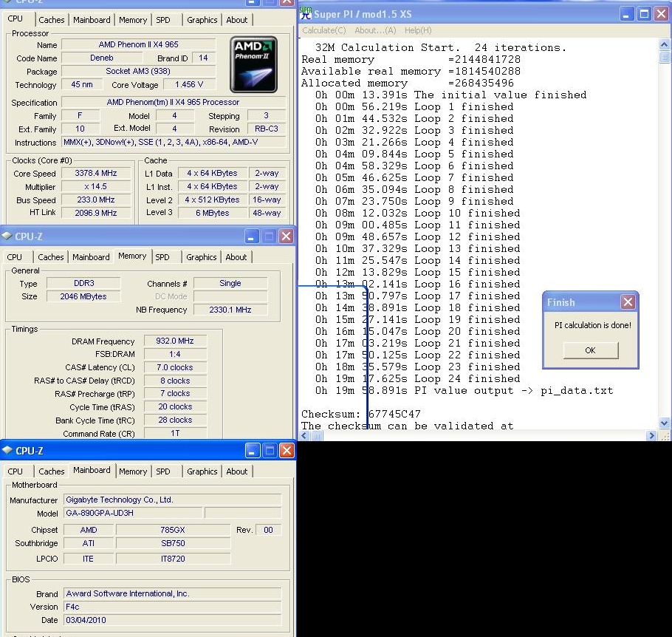672x637 pixels.
Task: Click the Super PI title bar icon
Action: [x=306, y=14]
